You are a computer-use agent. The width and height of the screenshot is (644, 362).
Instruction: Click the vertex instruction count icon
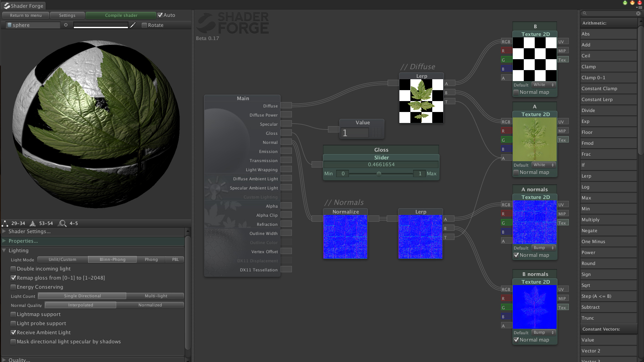tap(5, 224)
